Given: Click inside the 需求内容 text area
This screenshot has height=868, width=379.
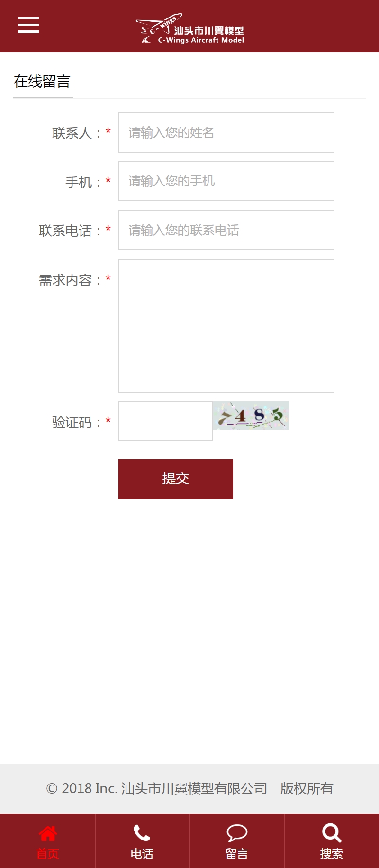Looking at the screenshot, I should coord(226,326).
